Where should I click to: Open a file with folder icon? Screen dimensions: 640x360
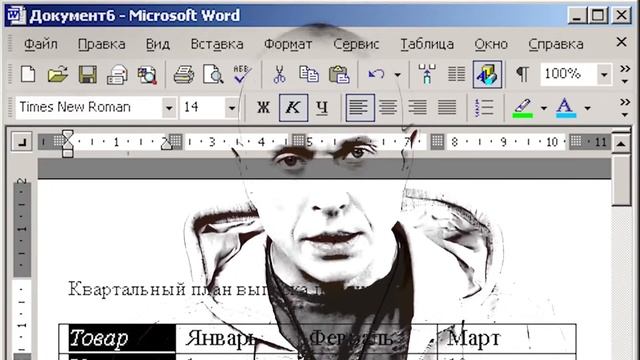pos(58,75)
